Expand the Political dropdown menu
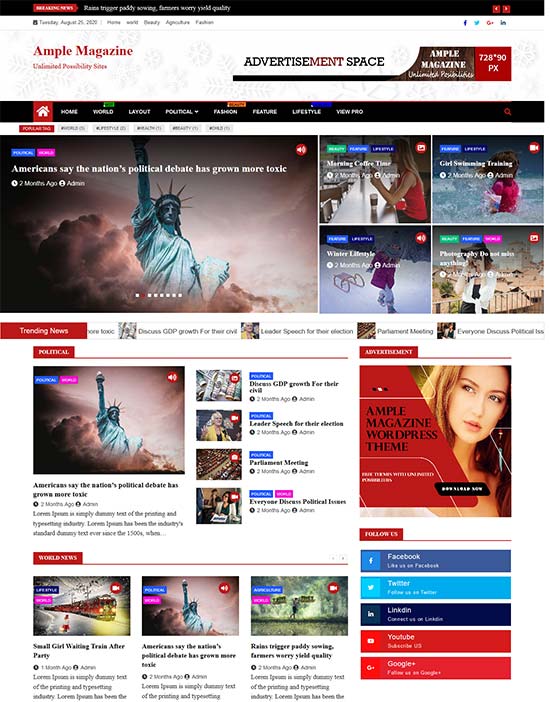This screenshot has height=702, width=550. click(181, 112)
